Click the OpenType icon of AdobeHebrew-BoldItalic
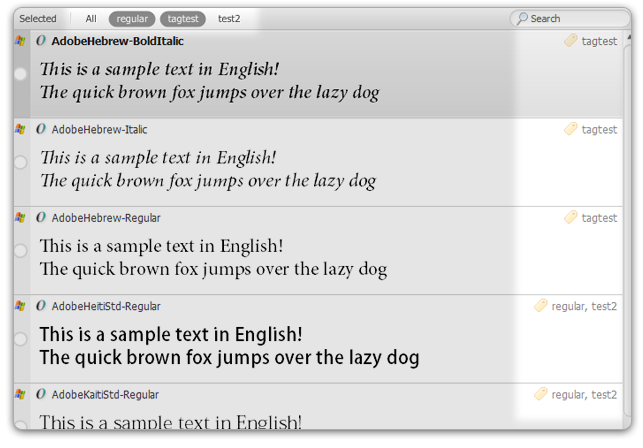This screenshot has height=448, width=643. [41, 41]
